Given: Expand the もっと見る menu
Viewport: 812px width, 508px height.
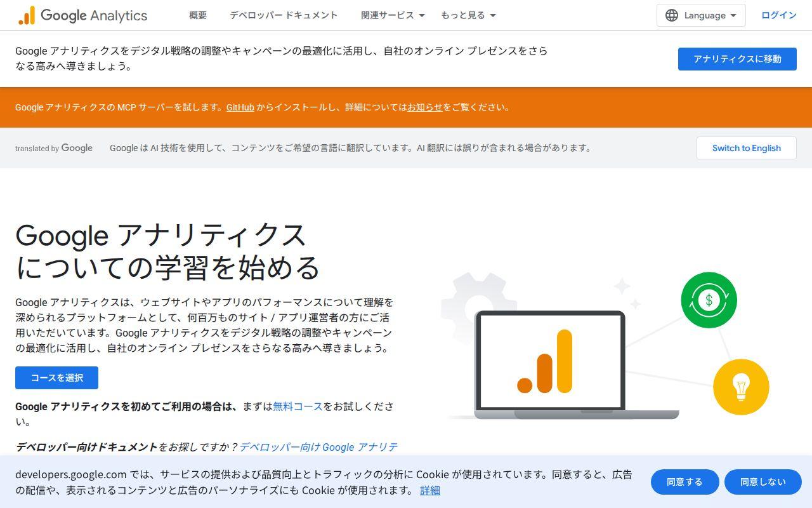Looking at the screenshot, I should pos(468,15).
